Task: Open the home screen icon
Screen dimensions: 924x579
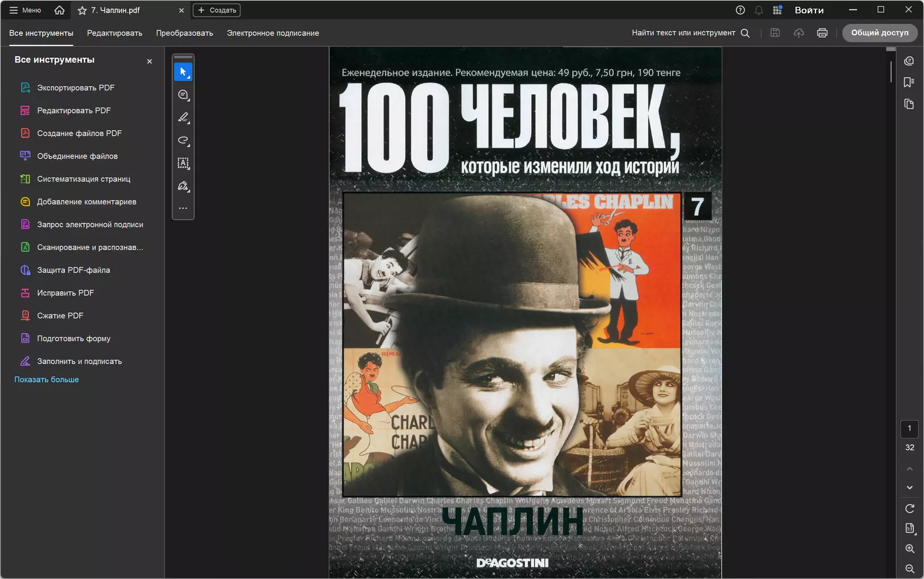Action: (59, 10)
